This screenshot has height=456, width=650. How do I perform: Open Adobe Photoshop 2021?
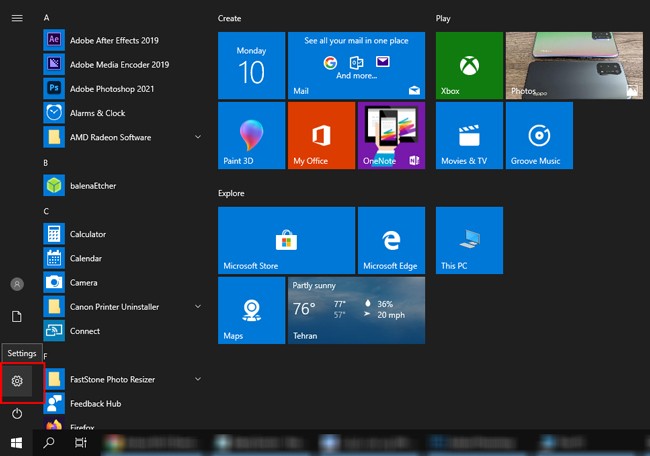(124, 88)
